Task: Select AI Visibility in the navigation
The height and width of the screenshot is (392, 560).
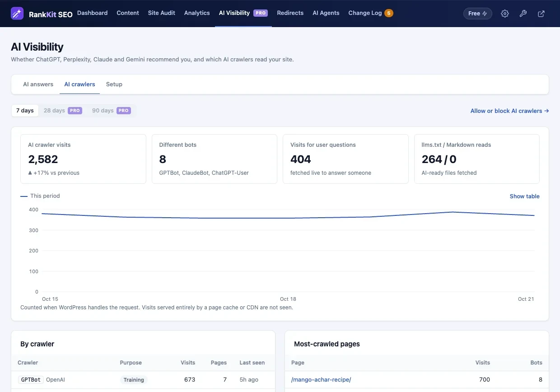Action: coord(234,13)
